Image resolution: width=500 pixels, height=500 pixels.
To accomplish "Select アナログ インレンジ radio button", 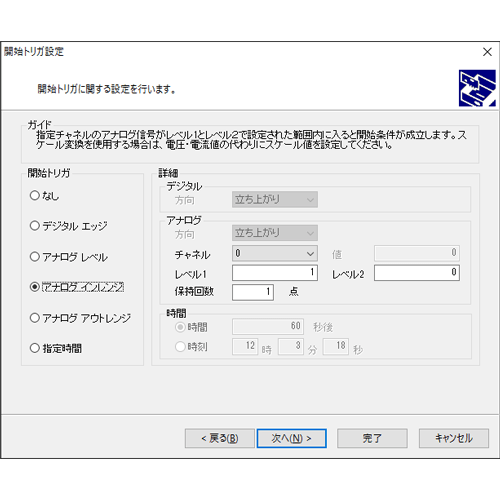I will 77,287.
